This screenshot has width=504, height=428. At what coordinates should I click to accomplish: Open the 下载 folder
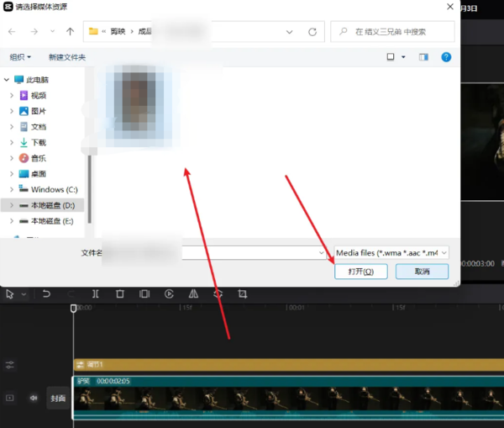click(39, 142)
